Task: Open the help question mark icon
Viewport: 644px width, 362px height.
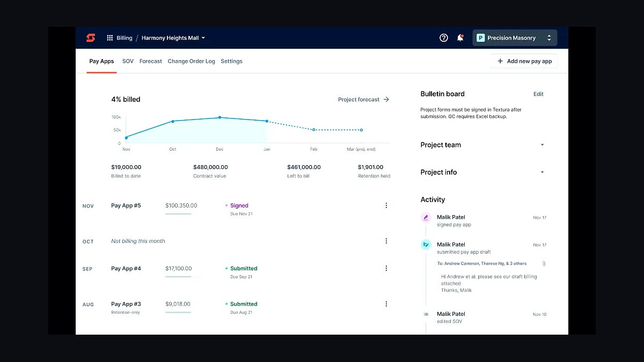Action: (x=444, y=38)
